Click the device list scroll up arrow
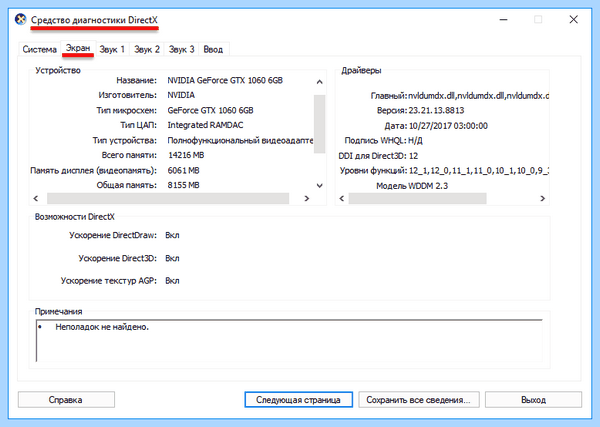 pos(320,81)
